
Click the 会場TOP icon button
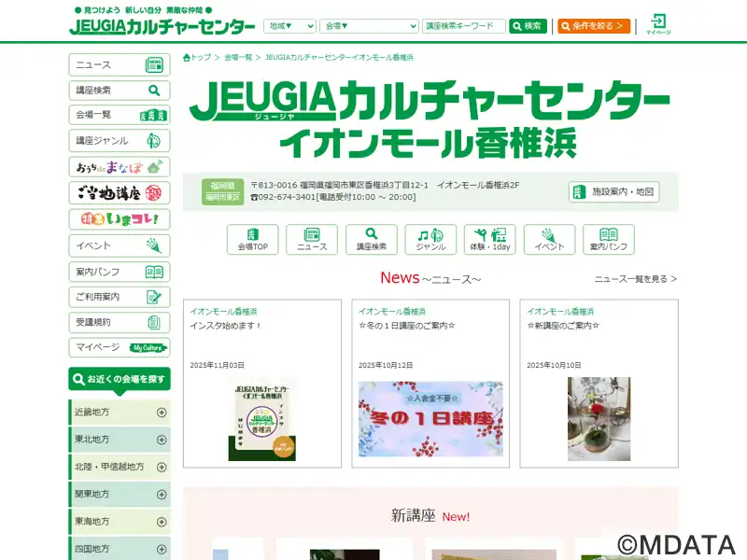[252, 240]
